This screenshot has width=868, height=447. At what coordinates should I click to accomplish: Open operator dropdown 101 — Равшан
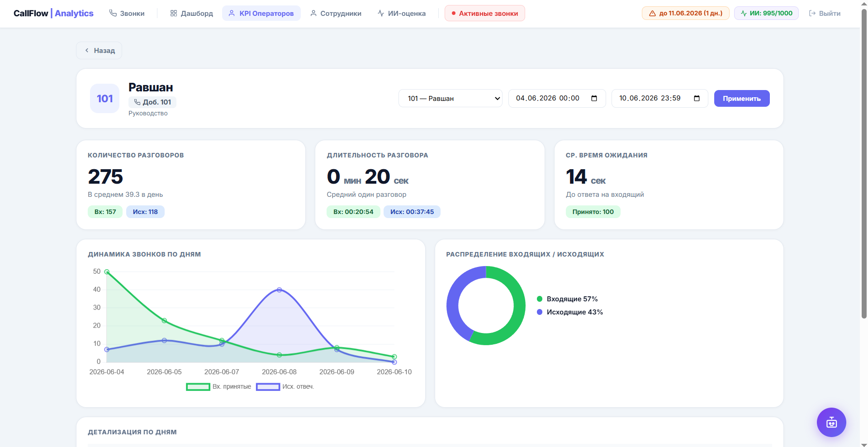pos(451,98)
